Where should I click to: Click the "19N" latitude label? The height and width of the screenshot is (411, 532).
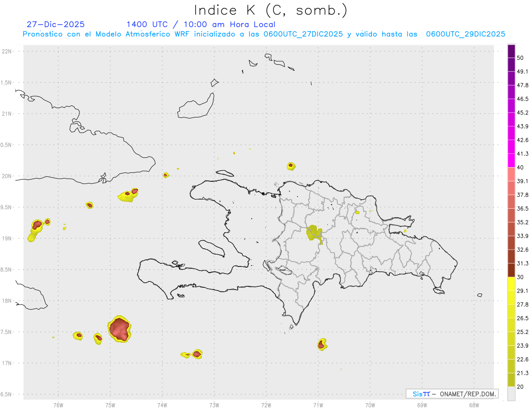pos(7,239)
